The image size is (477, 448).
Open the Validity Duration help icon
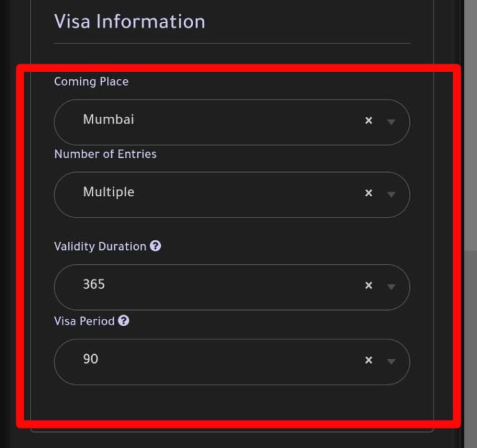pos(155,245)
